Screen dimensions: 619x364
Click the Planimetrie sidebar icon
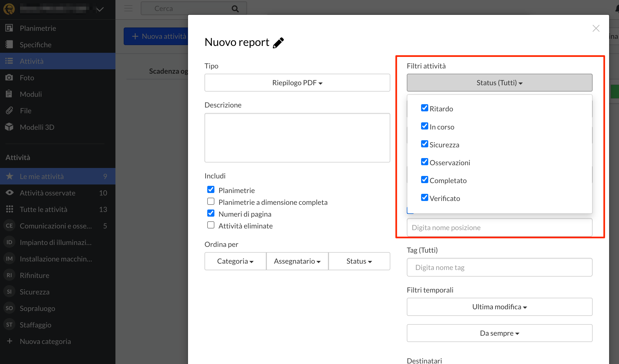point(9,28)
